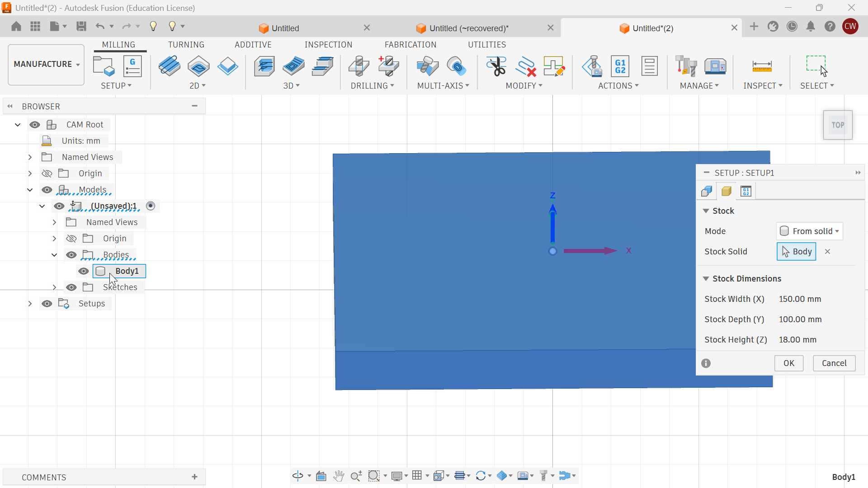Select the 3D Pocket Clearing tool
This screenshot has width=868, height=488.
click(294, 66)
